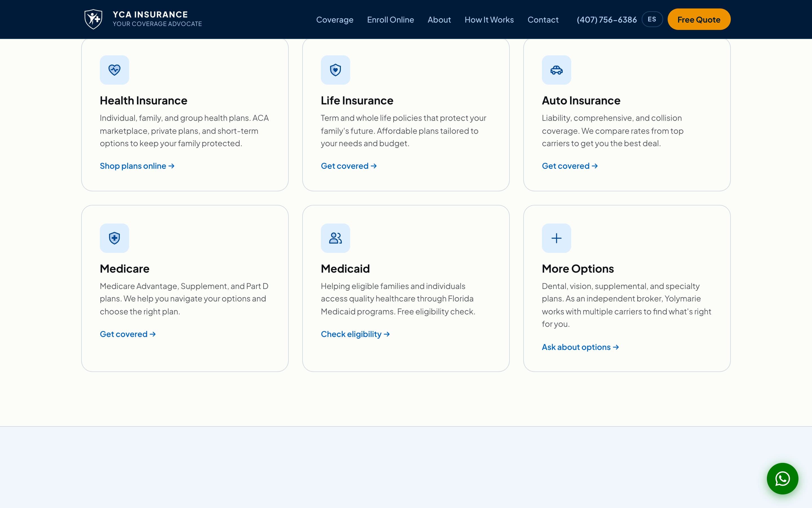The image size is (812, 508).
Task: Click Get covered under Auto Insurance
Action: tap(570, 166)
